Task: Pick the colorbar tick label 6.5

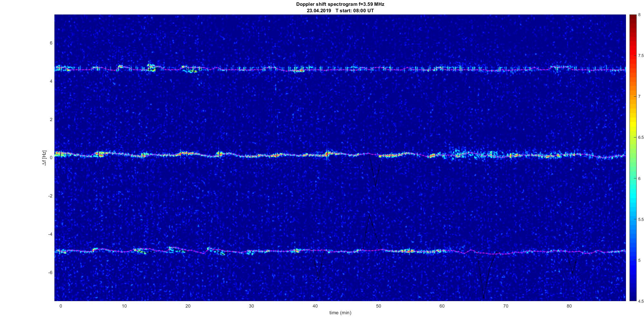Action: (x=641, y=138)
